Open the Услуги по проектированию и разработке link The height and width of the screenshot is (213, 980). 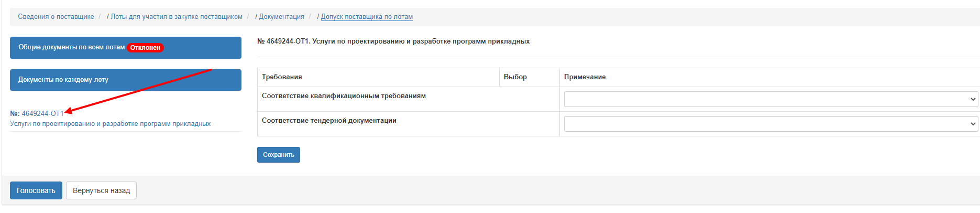110,124
